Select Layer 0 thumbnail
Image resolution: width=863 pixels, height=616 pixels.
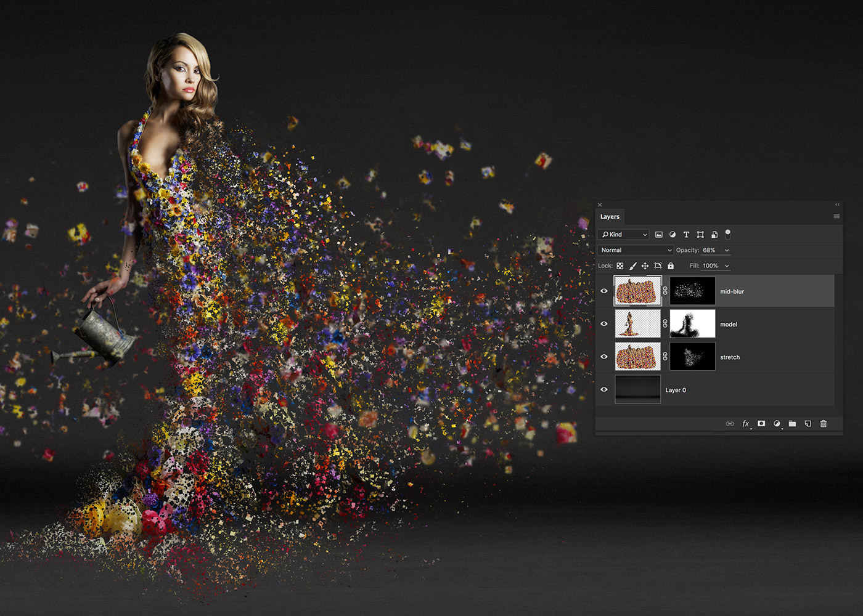[x=638, y=389]
